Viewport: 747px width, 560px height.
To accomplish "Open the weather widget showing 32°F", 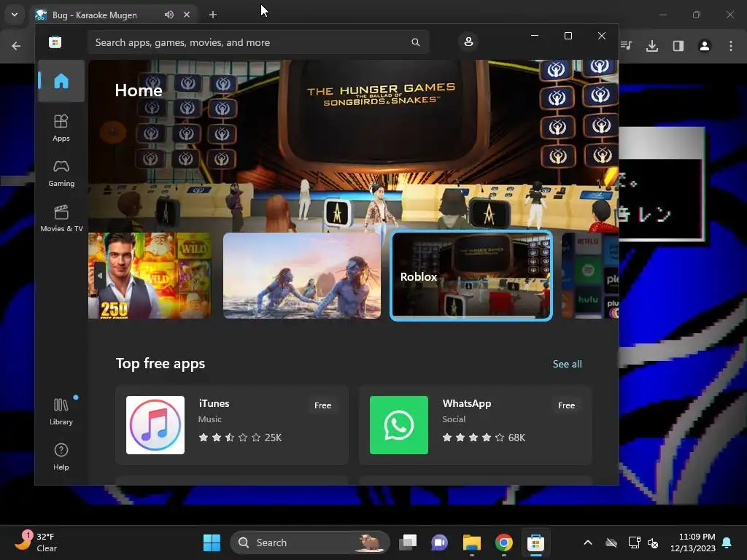I will point(36,542).
